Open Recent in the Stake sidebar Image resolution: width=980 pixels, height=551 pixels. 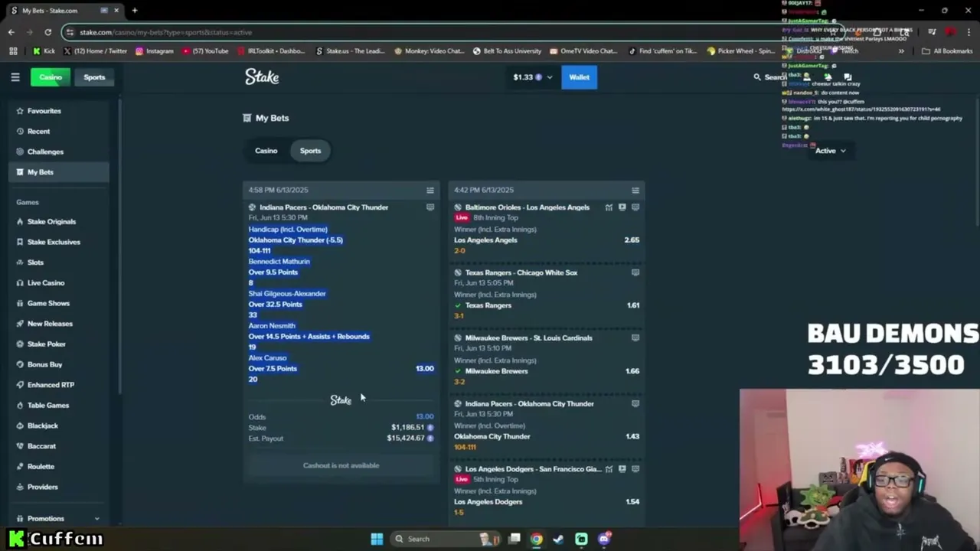59,132
